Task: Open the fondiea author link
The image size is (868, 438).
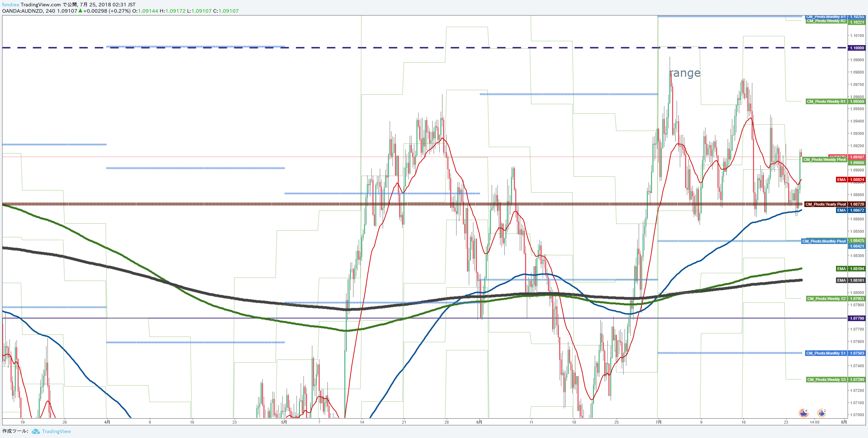Action: click(x=11, y=5)
